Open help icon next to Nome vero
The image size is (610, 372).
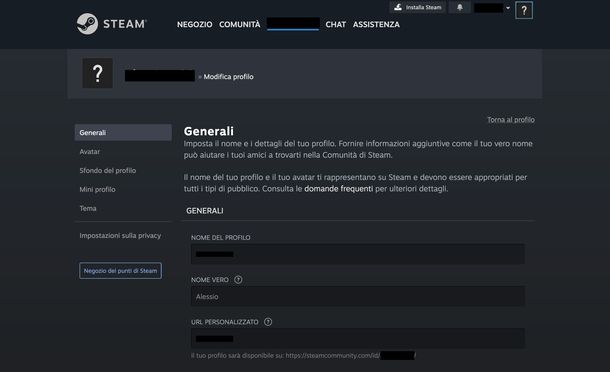[x=238, y=279]
